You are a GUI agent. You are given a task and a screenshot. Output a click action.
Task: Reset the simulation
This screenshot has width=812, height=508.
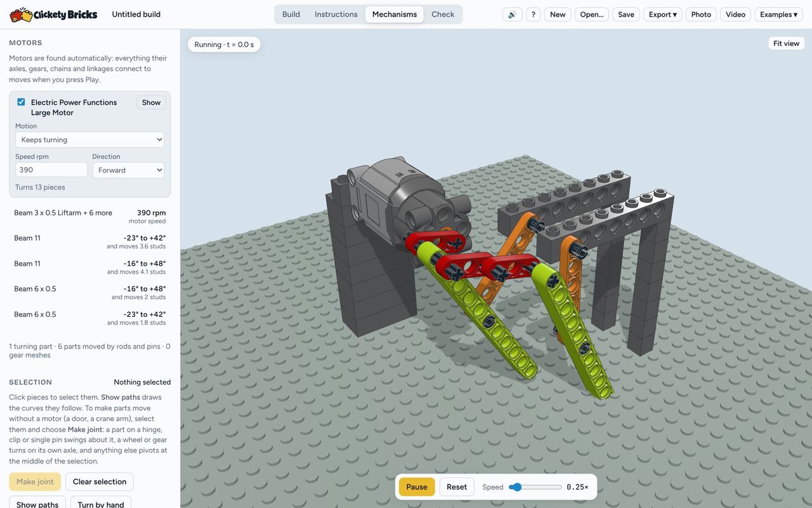click(457, 487)
